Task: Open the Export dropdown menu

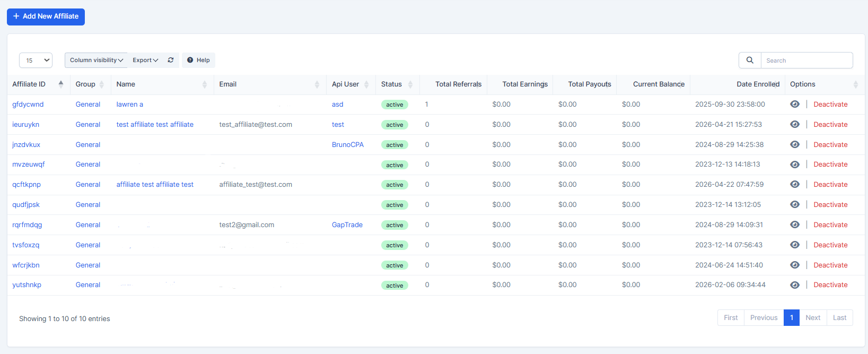Action: click(x=145, y=60)
